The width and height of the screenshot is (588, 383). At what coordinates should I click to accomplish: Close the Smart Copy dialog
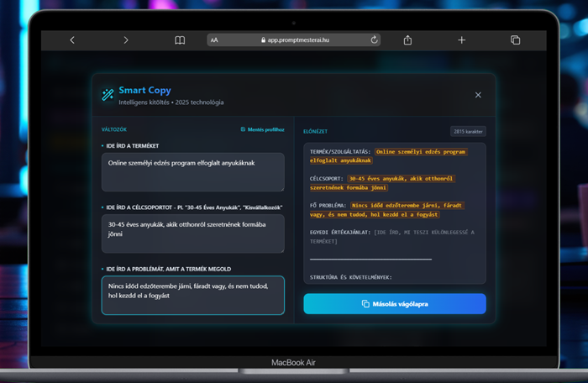[478, 95]
